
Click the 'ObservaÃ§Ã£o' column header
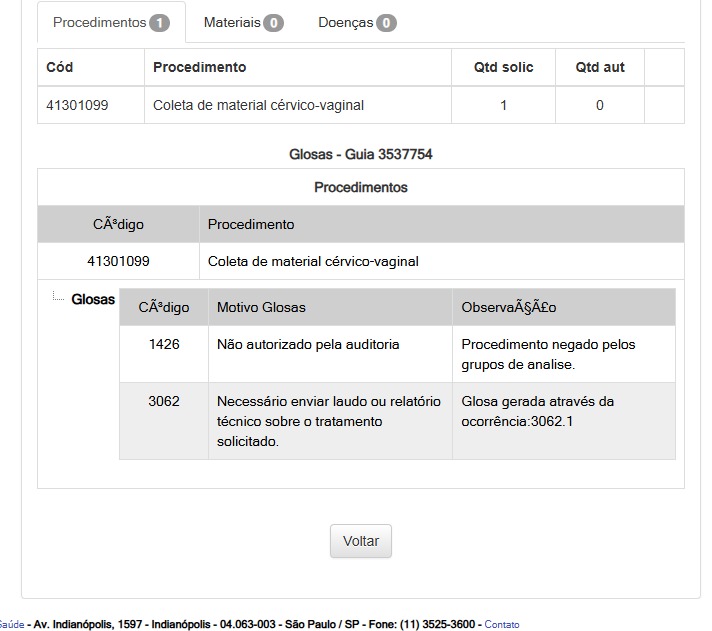click(509, 307)
